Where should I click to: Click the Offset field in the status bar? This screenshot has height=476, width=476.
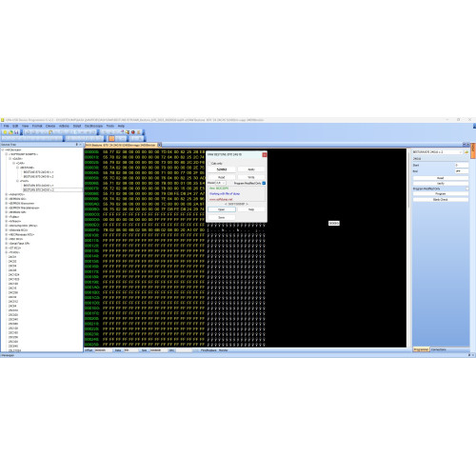click(x=104, y=350)
